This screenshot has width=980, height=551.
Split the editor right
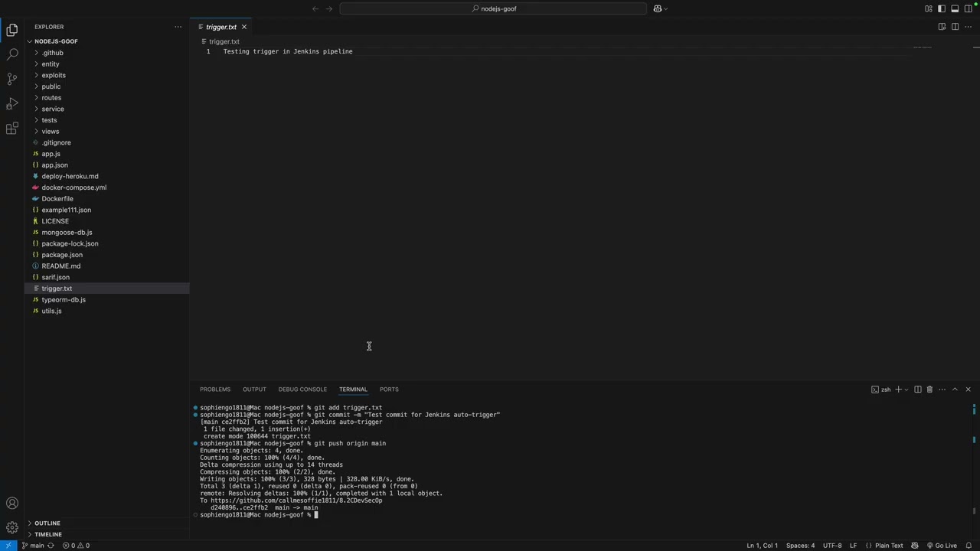(x=955, y=27)
